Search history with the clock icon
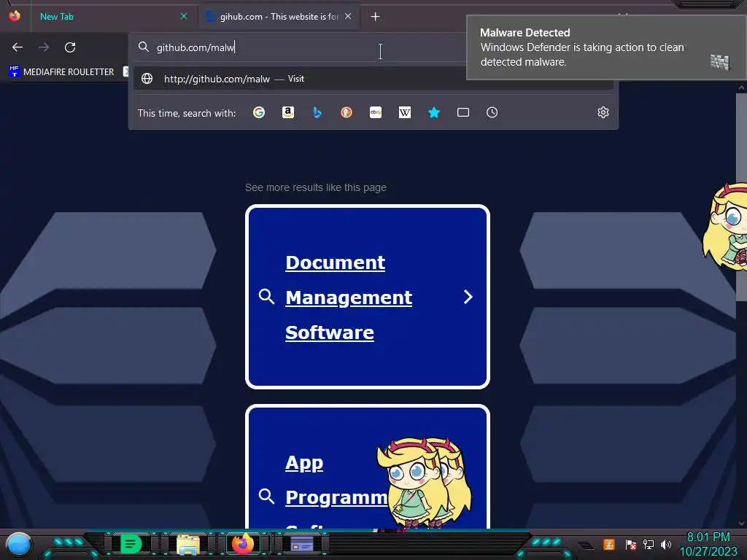 (492, 112)
